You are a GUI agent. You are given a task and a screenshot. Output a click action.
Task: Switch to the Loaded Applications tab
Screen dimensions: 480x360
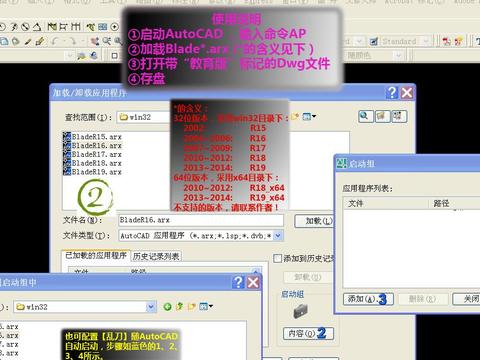pyautogui.click(x=96, y=256)
